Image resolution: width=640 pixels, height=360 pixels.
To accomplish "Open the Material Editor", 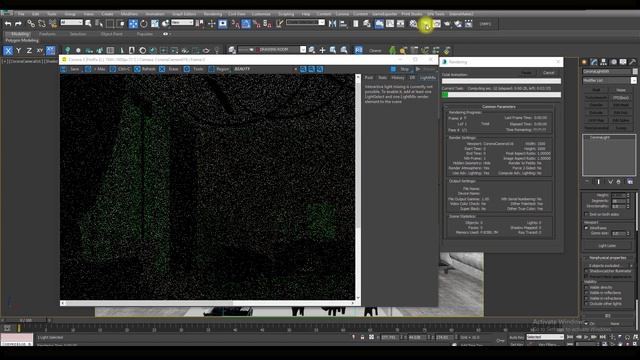I will point(413,24).
